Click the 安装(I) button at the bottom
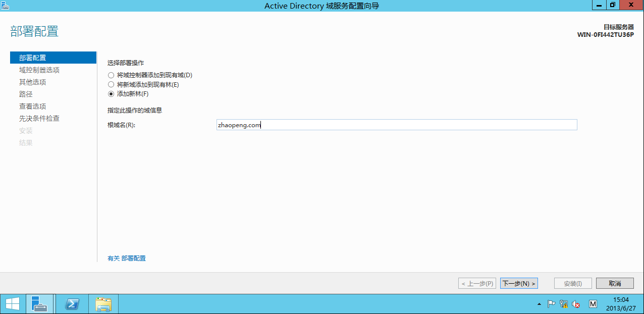Image resolution: width=644 pixels, height=314 pixels. coord(573,283)
